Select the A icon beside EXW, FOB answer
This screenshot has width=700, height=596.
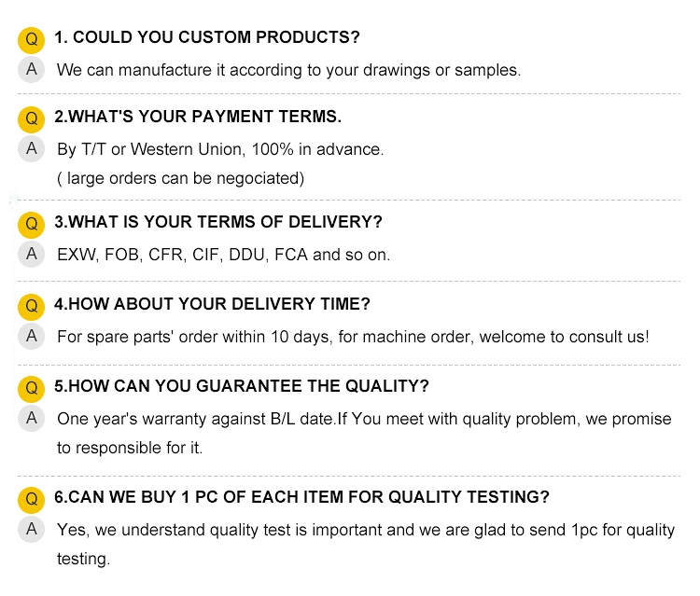click(x=32, y=254)
